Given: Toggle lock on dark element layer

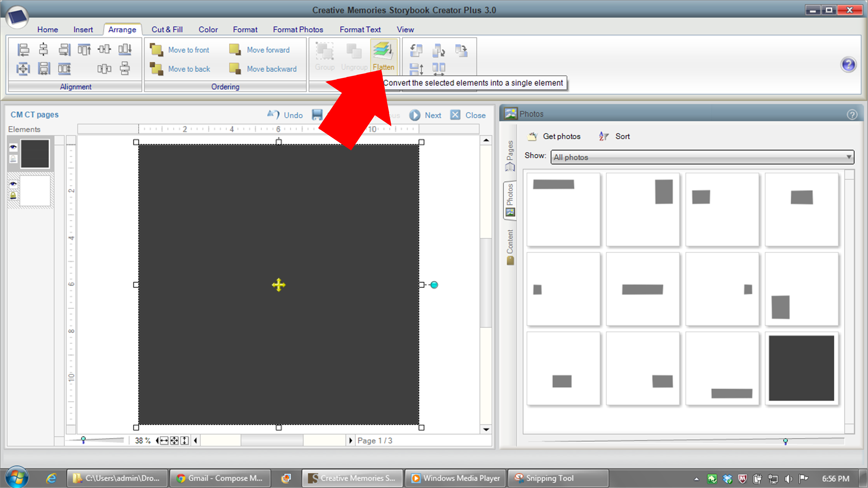Looking at the screenshot, I should coord(13,158).
